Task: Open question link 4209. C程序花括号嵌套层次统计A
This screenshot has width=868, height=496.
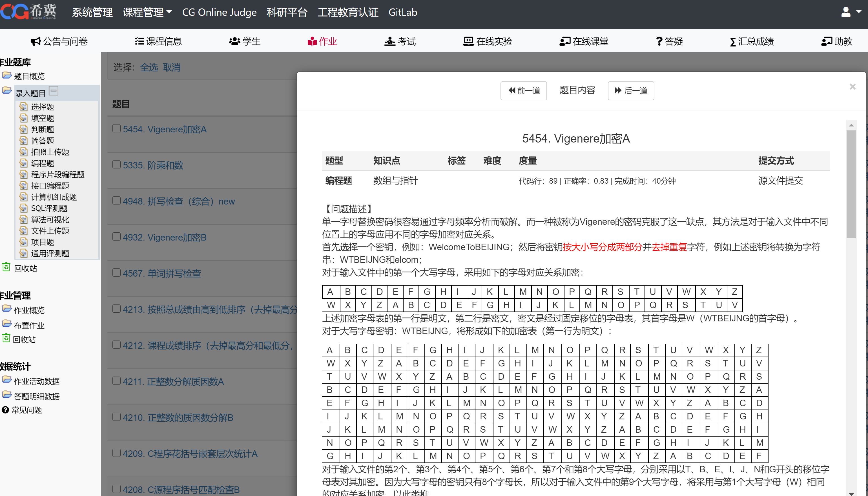Action: [190, 454]
